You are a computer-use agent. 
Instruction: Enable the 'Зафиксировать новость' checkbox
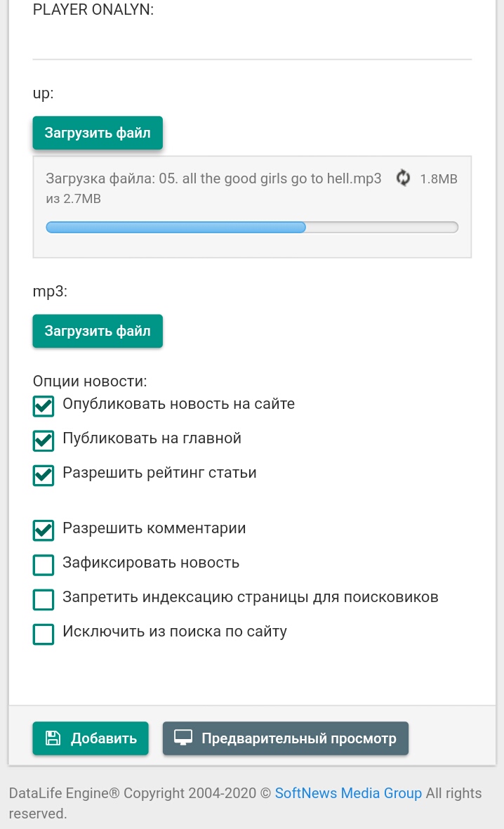tap(44, 564)
